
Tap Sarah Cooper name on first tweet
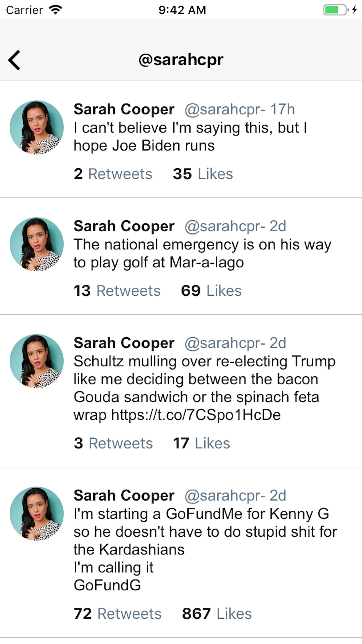pyautogui.click(x=124, y=109)
